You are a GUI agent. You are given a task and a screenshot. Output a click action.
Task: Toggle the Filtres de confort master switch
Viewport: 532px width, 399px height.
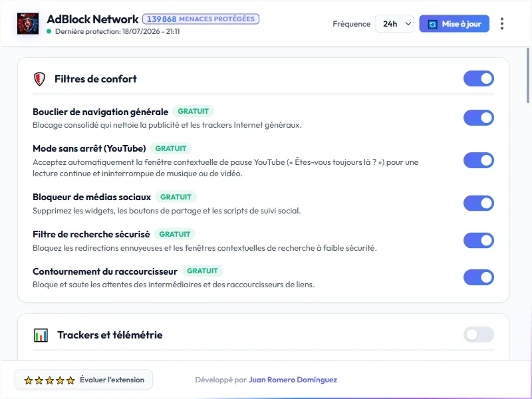pos(478,78)
